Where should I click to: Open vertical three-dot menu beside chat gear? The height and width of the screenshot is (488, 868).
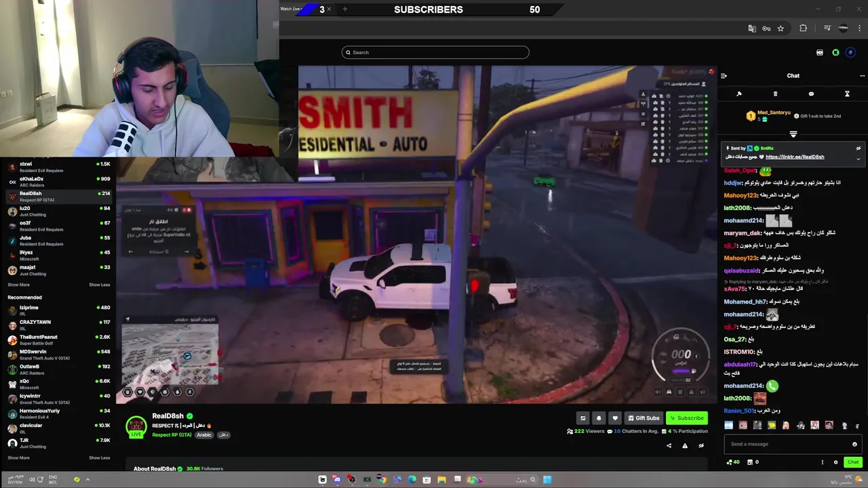tap(823, 462)
